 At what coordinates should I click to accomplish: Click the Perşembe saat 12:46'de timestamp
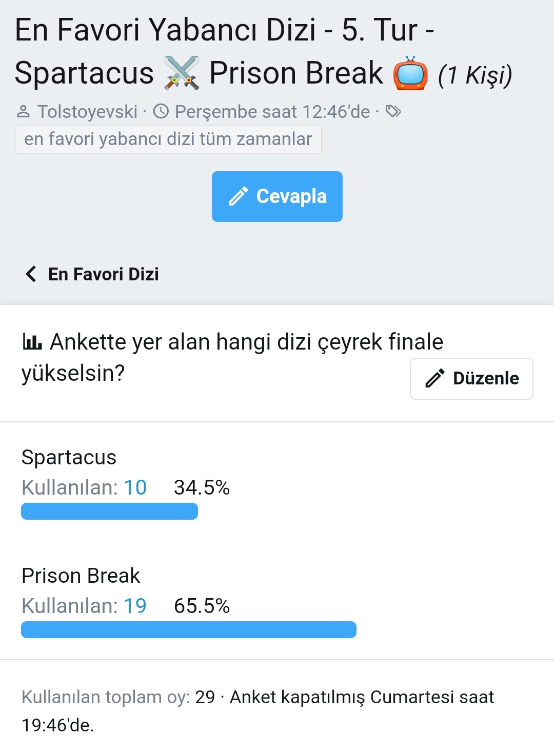pos(272,111)
